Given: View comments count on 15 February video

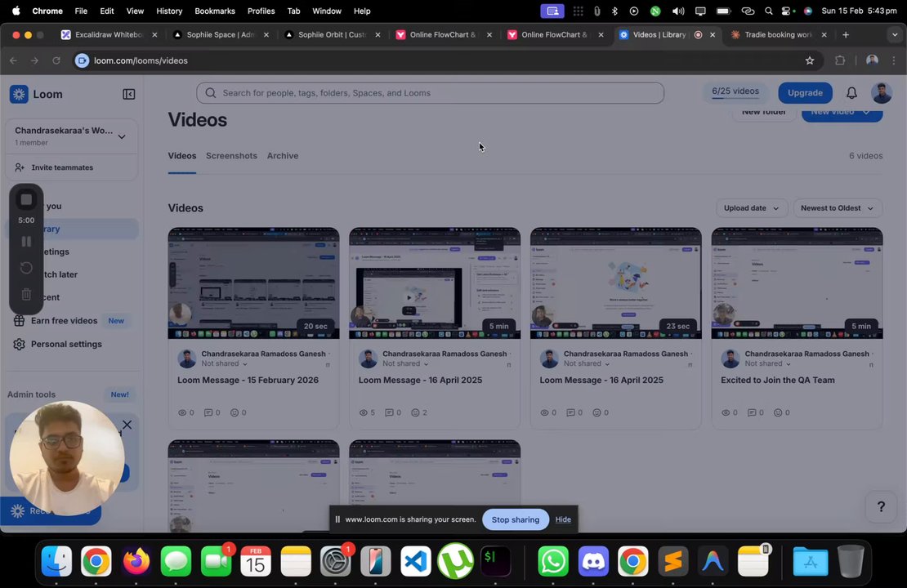Looking at the screenshot, I should pos(212,412).
